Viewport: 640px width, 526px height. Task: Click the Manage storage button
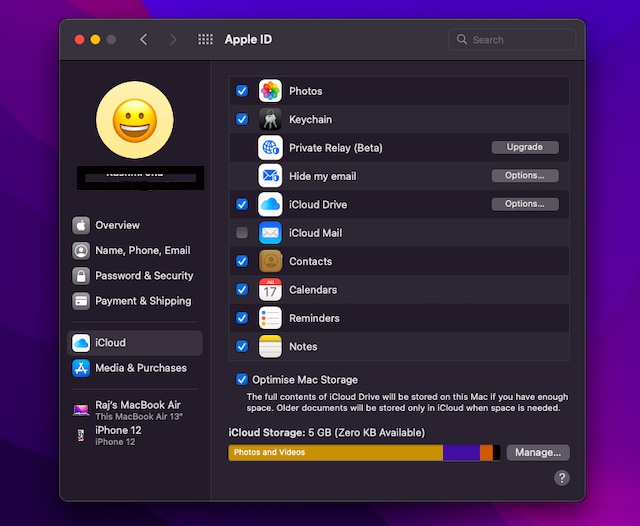click(x=538, y=453)
